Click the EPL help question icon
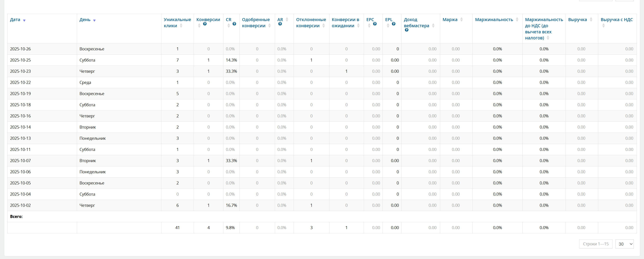 tap(393, 24)
